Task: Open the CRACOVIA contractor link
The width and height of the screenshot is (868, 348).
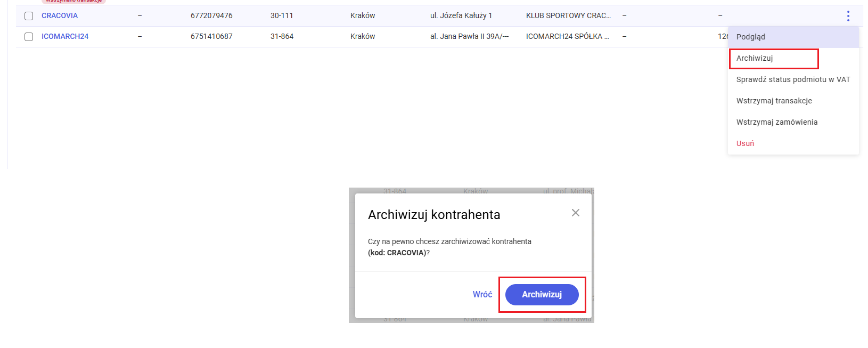Action: pyautogui.click(x=60, y=15)
